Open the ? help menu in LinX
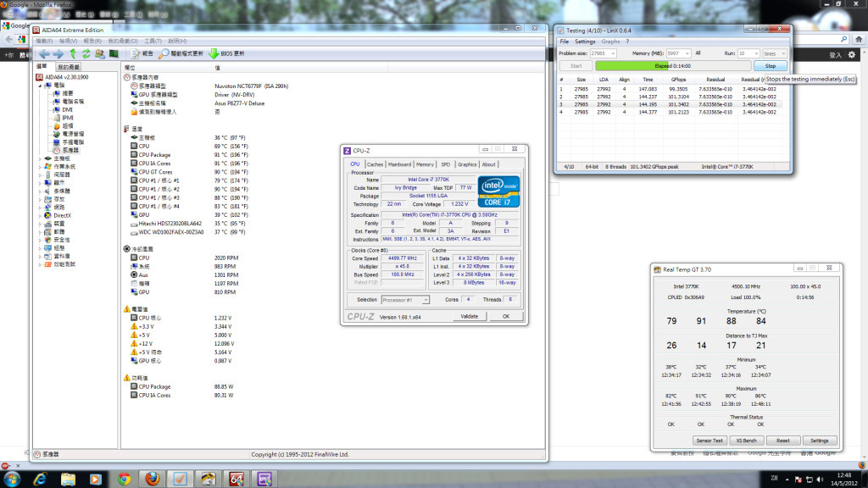This screenshot has width=868, height=488. click(627, 42)
